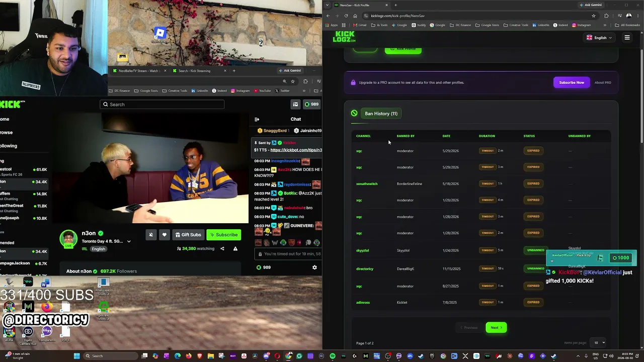644x362 pixels.
Task: Open the Ban History section heading
Action: pyautogui.click(x=381, y=114)
